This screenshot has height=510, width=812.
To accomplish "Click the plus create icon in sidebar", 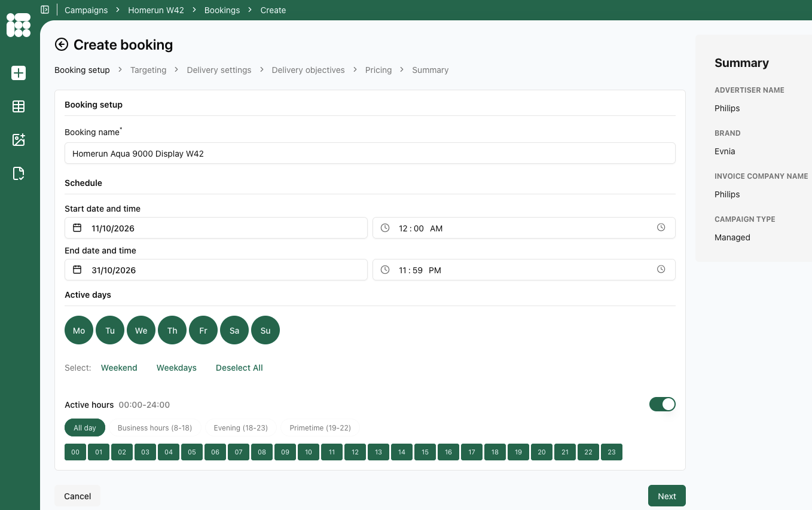I will coord(19,73).
